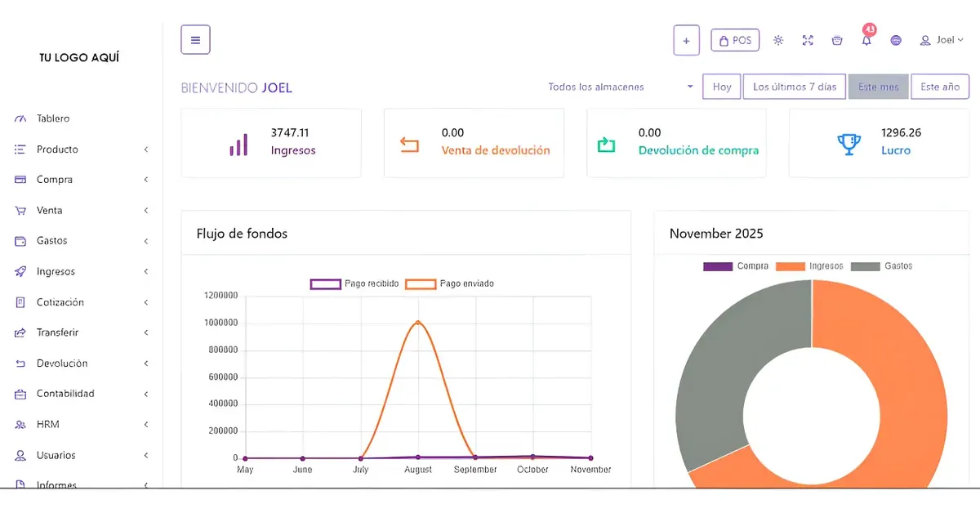
Task: Select Este mes period filter
Action: coord(879,87)
